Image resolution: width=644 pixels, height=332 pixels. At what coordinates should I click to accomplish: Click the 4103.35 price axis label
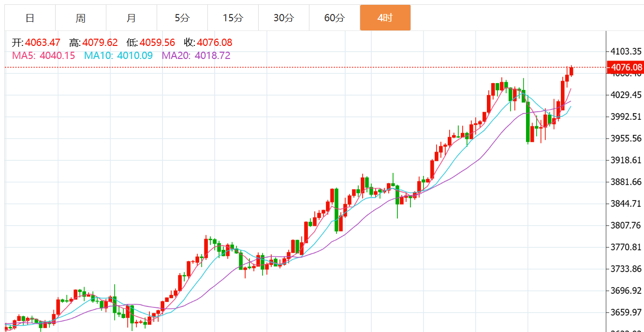tap(626, 51)
